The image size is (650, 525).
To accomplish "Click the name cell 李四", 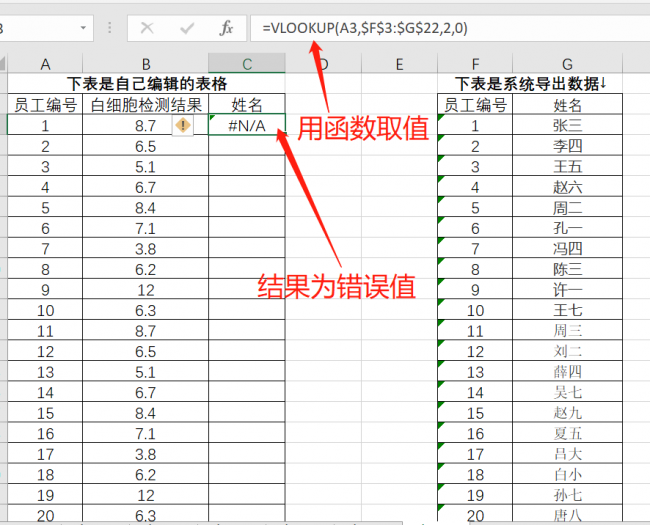I will click(568, 146).
